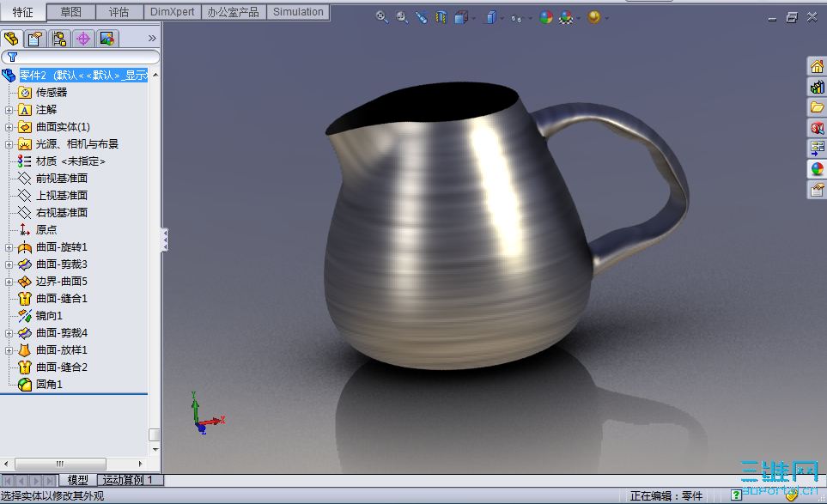Click the Zoom to Fit magnifier icon
Screen dimensions: 827x504
pyautogui.click(x=382, y=17)
